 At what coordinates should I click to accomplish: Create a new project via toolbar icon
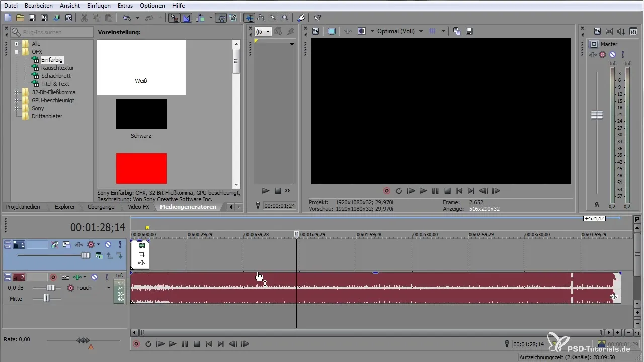[8, 18]
